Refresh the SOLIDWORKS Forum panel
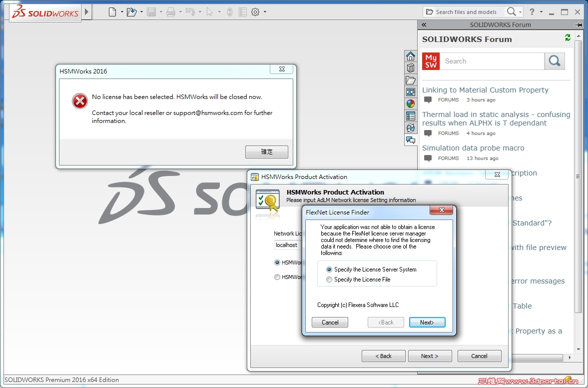This screenshot has height=388, width=588. pyautogui.click(x=568, y=37)
